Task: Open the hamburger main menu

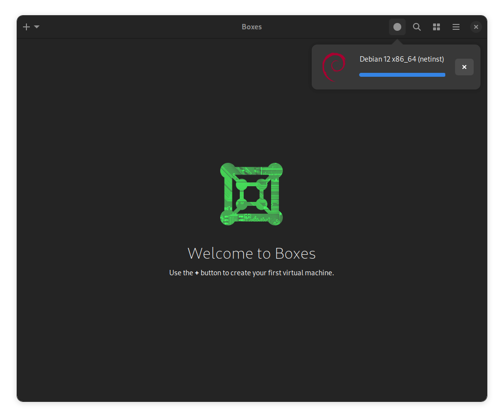Action: 456,27
